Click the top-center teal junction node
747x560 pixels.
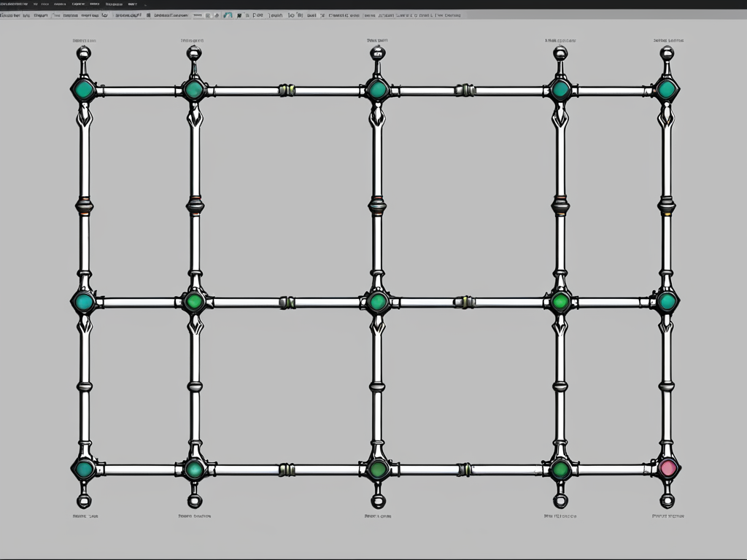pos(377,90)
